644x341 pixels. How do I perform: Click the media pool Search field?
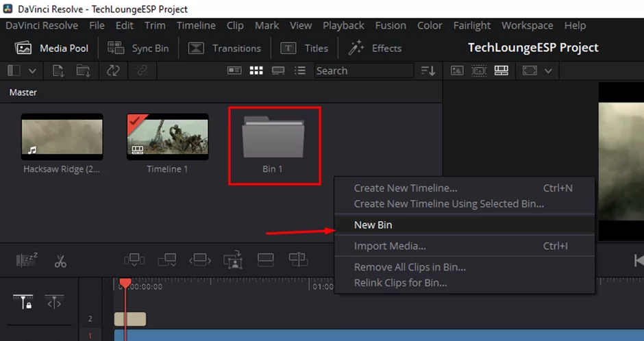tap(364, 71)
